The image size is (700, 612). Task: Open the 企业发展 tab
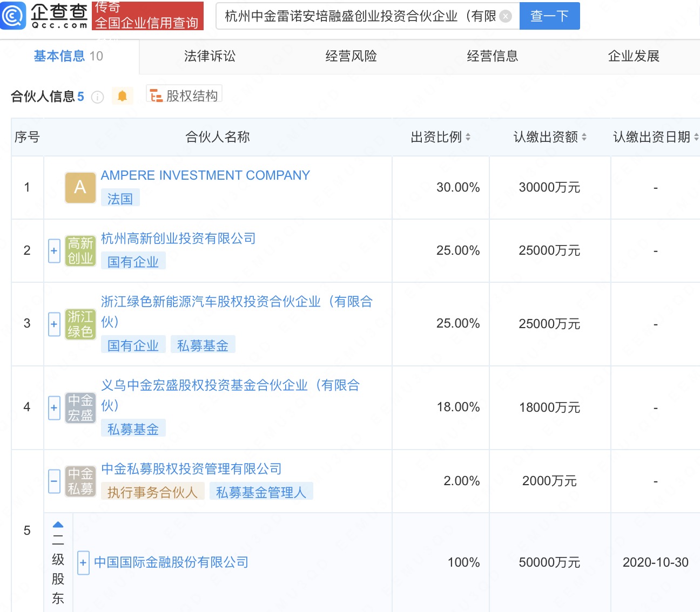[634, 56]
